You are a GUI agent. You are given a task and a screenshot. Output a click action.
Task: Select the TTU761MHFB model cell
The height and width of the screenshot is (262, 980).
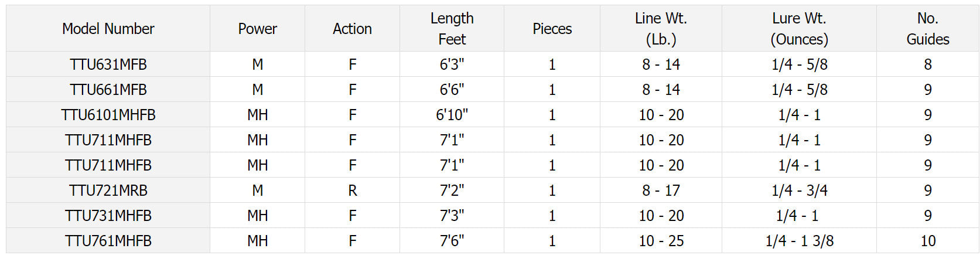click(x=108, y=241)
